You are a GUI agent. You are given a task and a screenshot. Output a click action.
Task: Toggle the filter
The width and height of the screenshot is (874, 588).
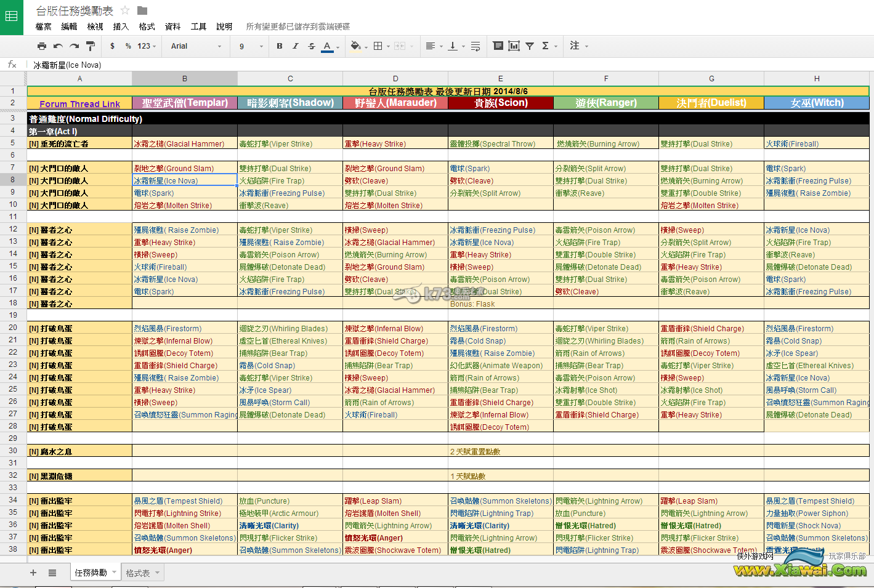click(x=530, y=46)
